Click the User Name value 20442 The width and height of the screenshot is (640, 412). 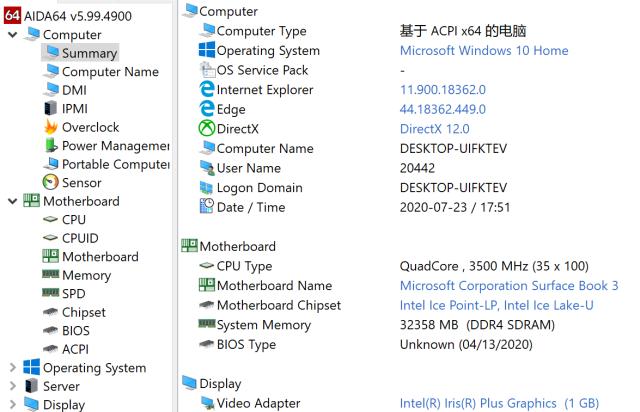pos(417,168)
